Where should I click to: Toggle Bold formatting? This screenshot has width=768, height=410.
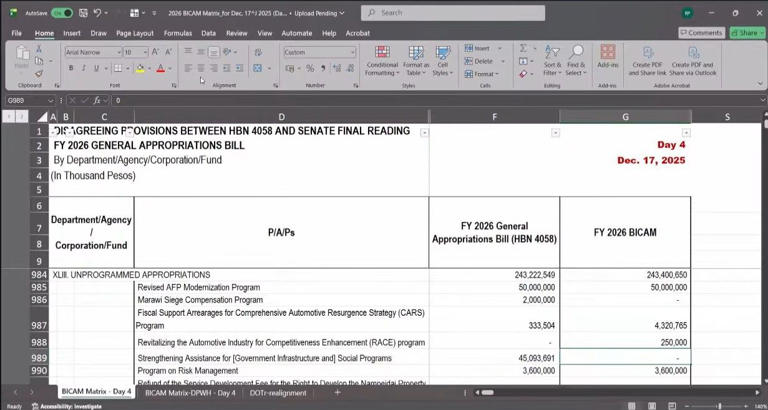(71, 68)
